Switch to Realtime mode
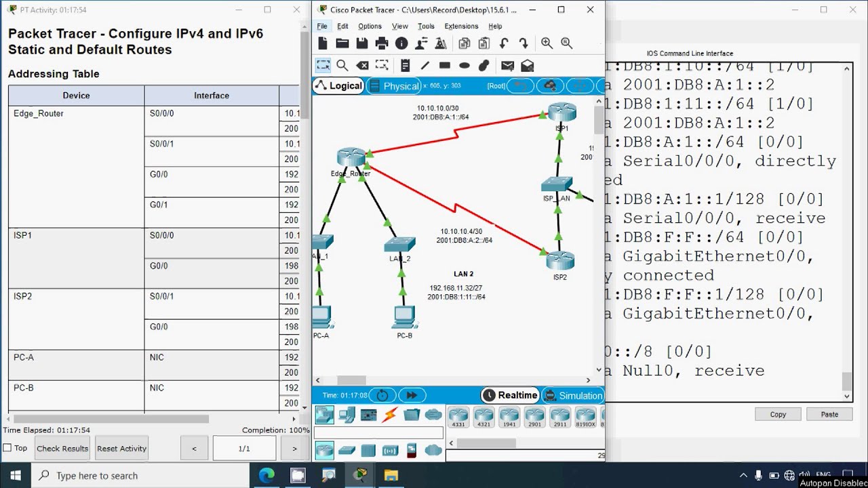868x488 pixels. click(x=510, y=395)
